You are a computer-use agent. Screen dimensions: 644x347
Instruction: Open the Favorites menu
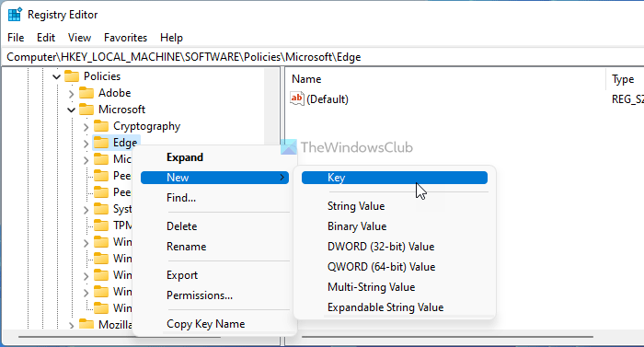(x=126, y=38)
